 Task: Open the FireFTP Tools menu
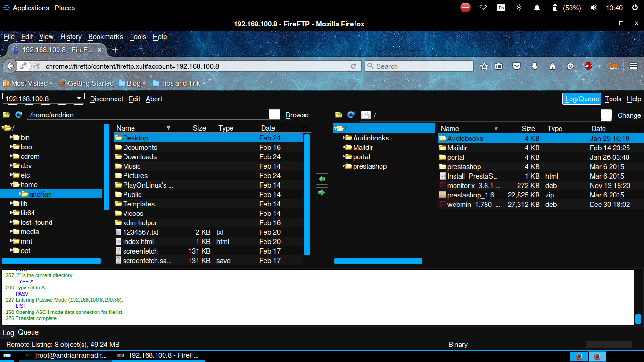coord(613,99)
